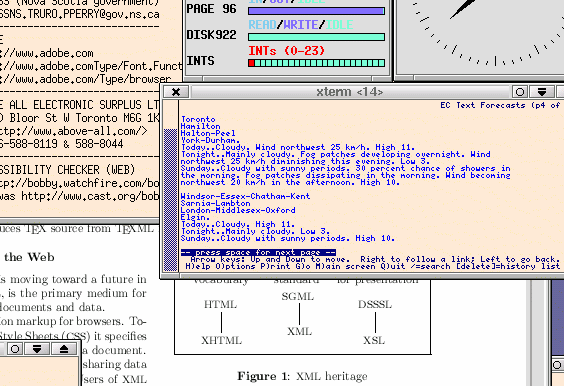564x386 pixels.
Task: Click Q)uit in the Lynx command bar
Action: click(x=393, y=266)
